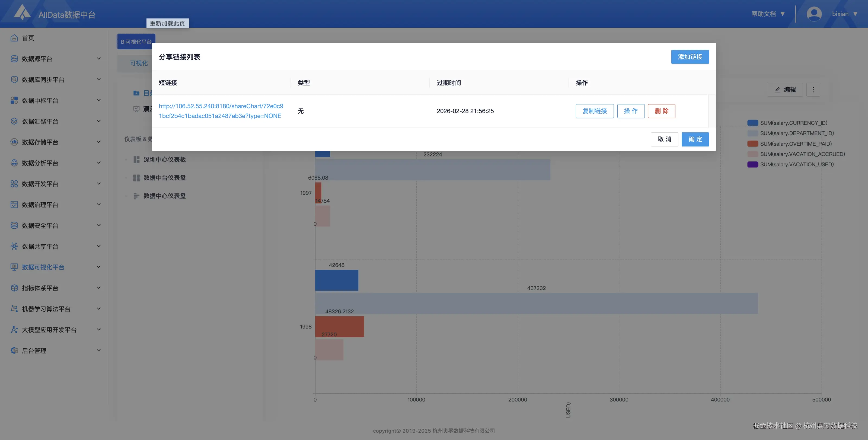Click the 数据共享平台 sidebar icon
The image size is (868, 440).
tap(14, 246)
